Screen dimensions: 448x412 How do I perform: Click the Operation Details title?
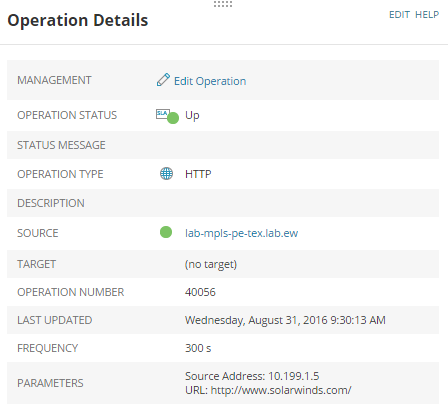(78, 20)
